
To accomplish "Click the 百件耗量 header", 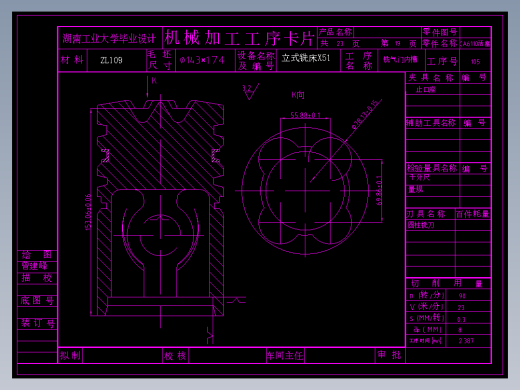I will [x=473, y=214].
